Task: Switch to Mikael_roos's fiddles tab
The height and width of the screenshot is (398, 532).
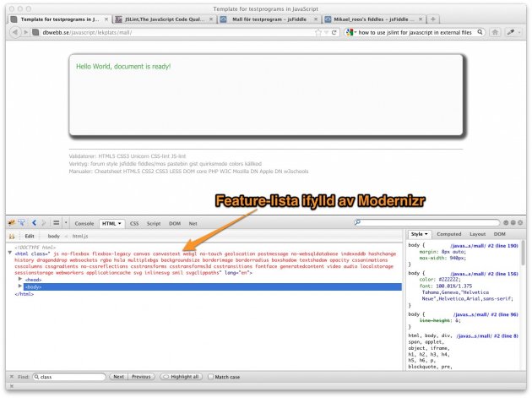Action: point(374,19)
